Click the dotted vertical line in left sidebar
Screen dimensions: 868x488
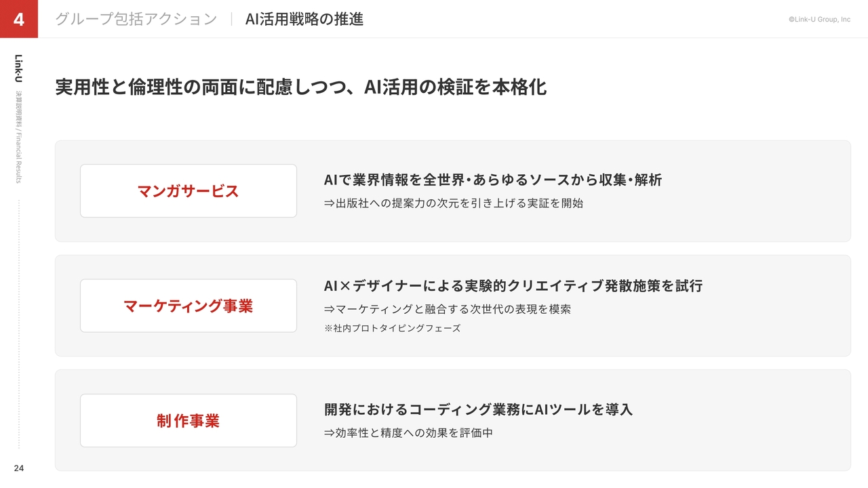[x=19, y=324]
